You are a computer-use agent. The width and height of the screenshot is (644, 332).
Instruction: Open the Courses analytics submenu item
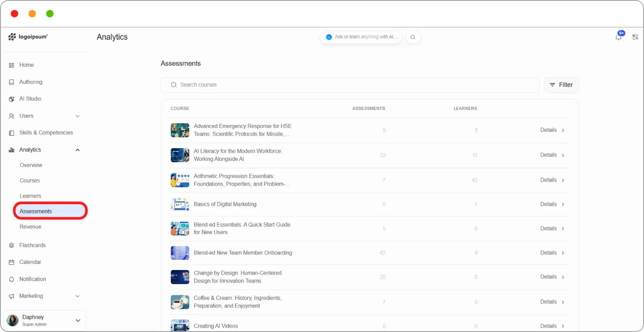(x=30, y=181)
